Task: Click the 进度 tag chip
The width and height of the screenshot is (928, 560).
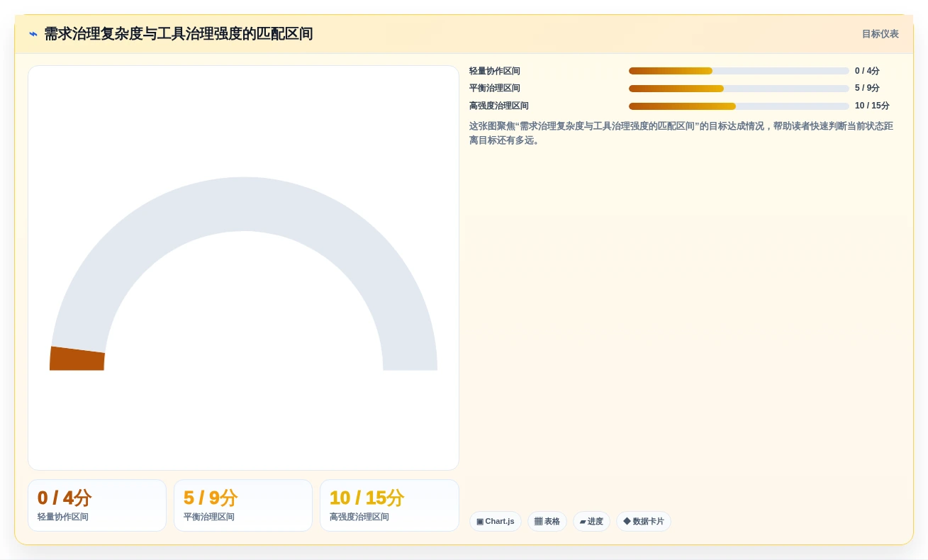Action: click(591, 522)
